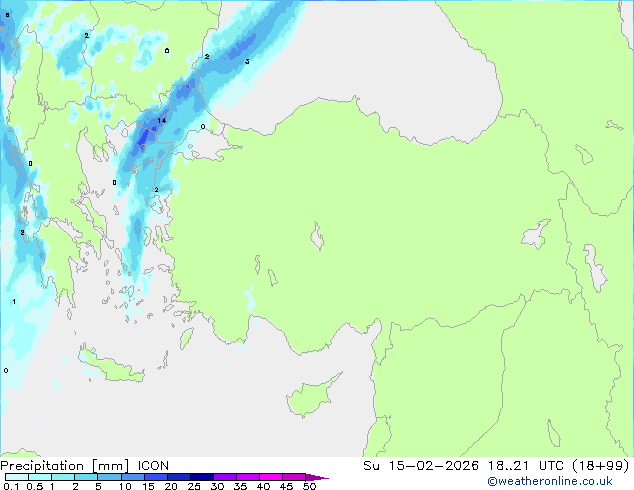Pick legend swatch between 0.5 and 1
Screen dimensions: 634x490
[40, 477]
